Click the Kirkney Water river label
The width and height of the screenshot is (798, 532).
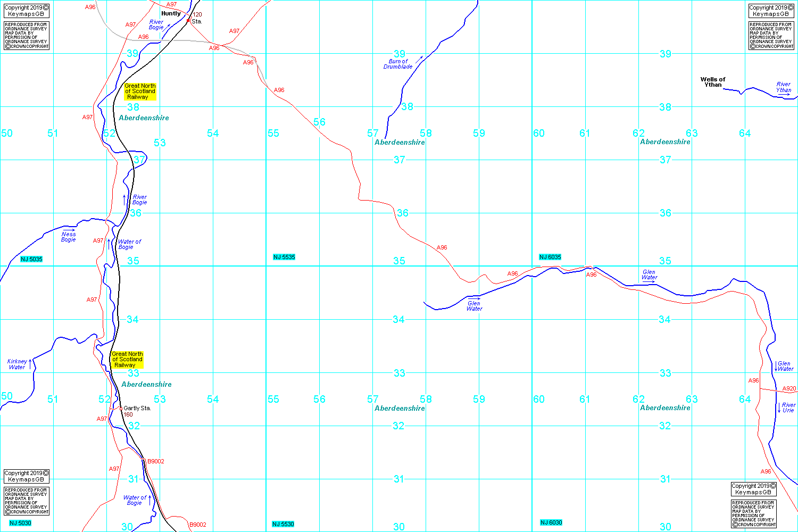(x=17, y=364)
